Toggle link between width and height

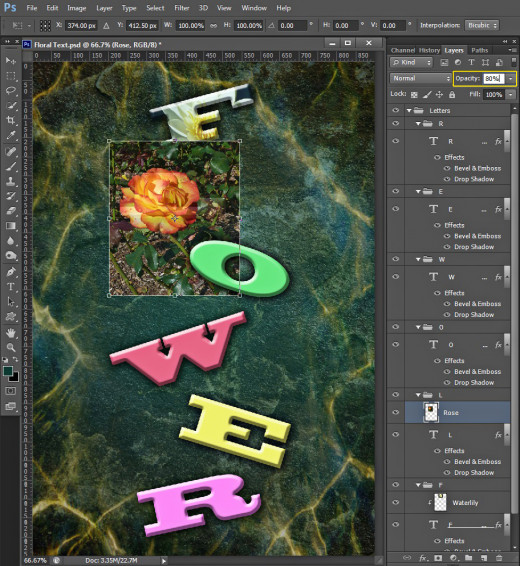point(214,26)
